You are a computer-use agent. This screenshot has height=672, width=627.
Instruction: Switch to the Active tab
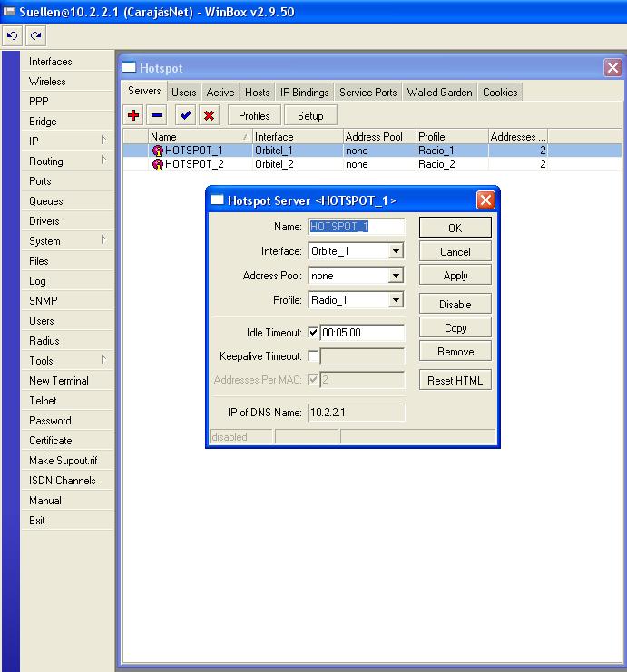[220, 93]
